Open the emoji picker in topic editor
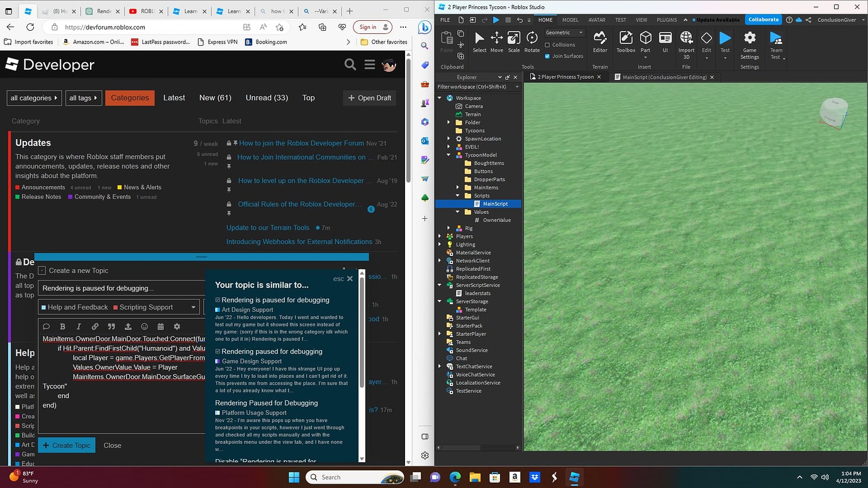The height and width of the screenshot is (488, 868). pyautogui.click(x=144, y=326)
